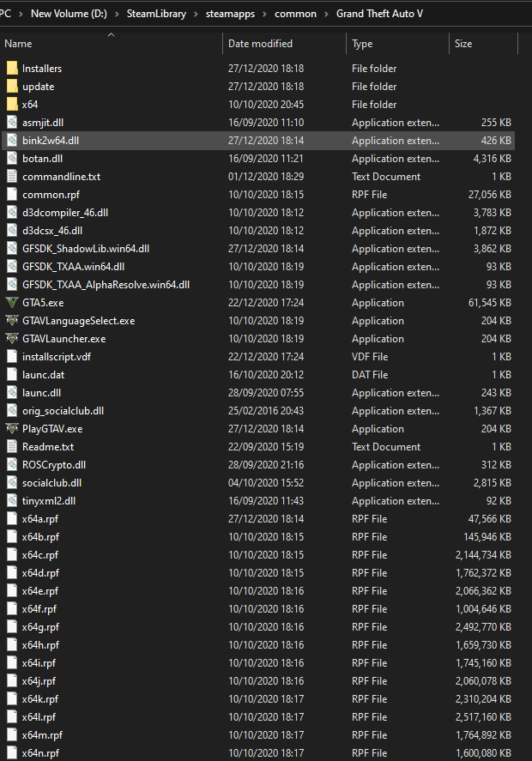Viewport: 532px width, 761px height.
Task: Click the bink2w64.dll file icon
Action: tap(12, 141)
